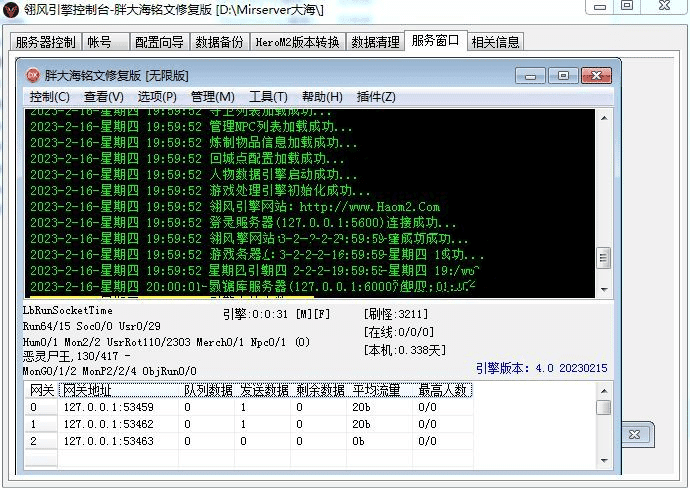
Task: Expand the 选项(P) menu
Action: [x=157, y=97]
